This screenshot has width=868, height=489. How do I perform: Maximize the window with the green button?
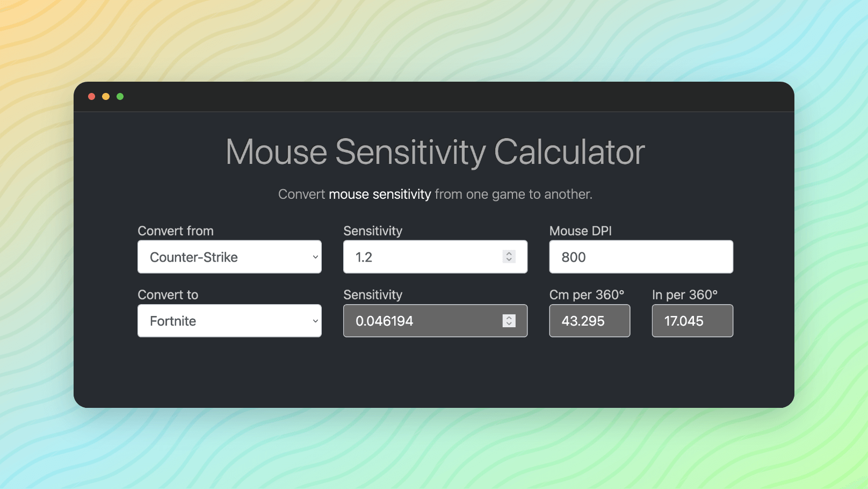[x=120, y=97]
